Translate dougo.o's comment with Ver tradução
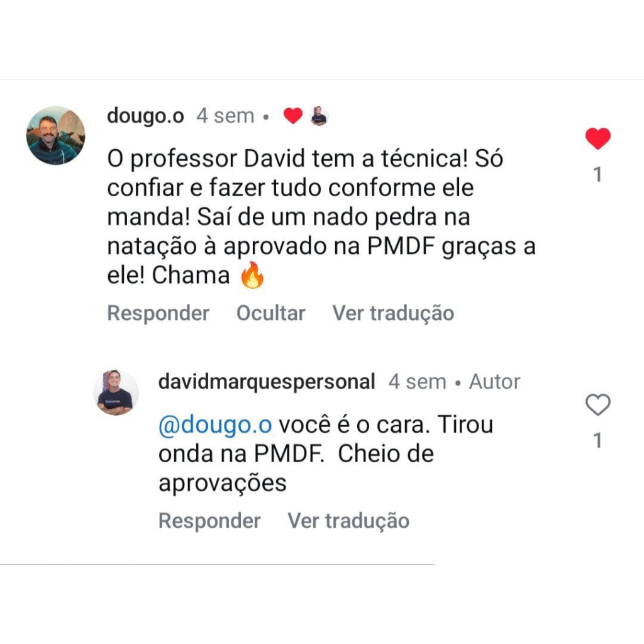The width and height of the screenshot is (644, 644). (393, 313)
